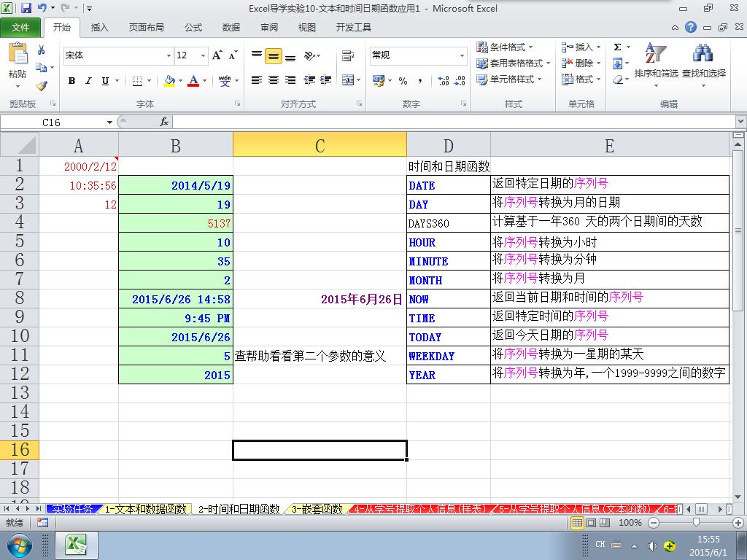Toggle middle vertical alignment
The width and height of the screenshot is (747, 560).
274,55
